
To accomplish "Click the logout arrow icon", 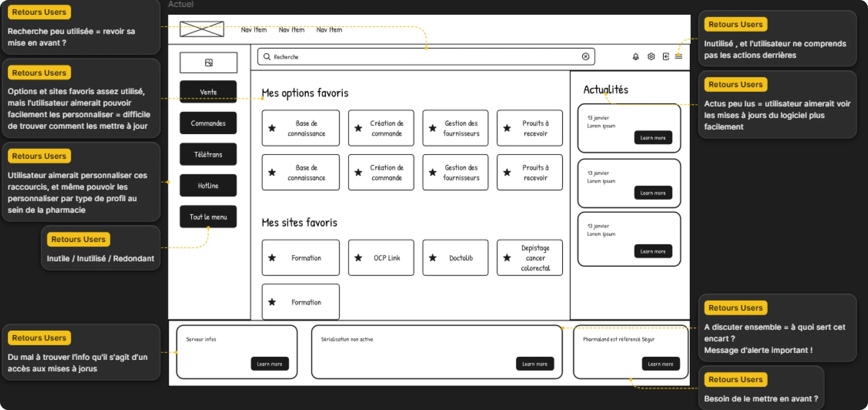I will [x=666, y=56].
